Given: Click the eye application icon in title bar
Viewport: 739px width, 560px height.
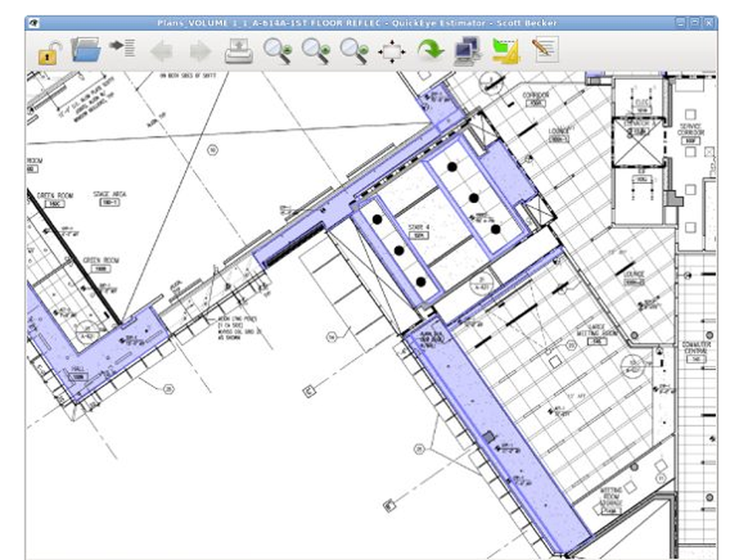Looking at the screenshot, I should coord(33,23).
